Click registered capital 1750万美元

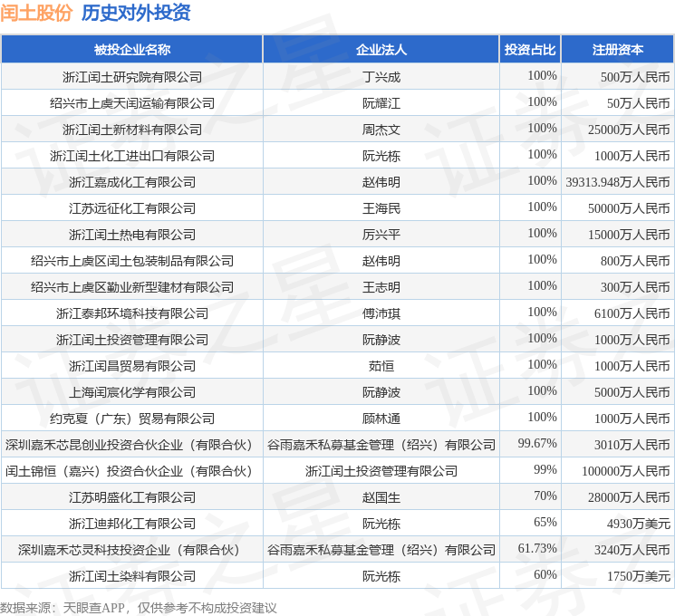[x=639, y=576]
